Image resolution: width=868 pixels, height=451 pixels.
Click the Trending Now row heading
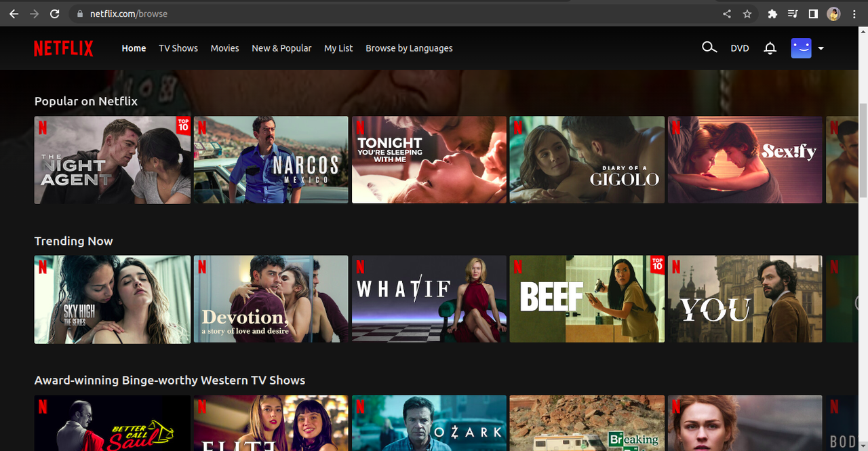click(74, 241)
